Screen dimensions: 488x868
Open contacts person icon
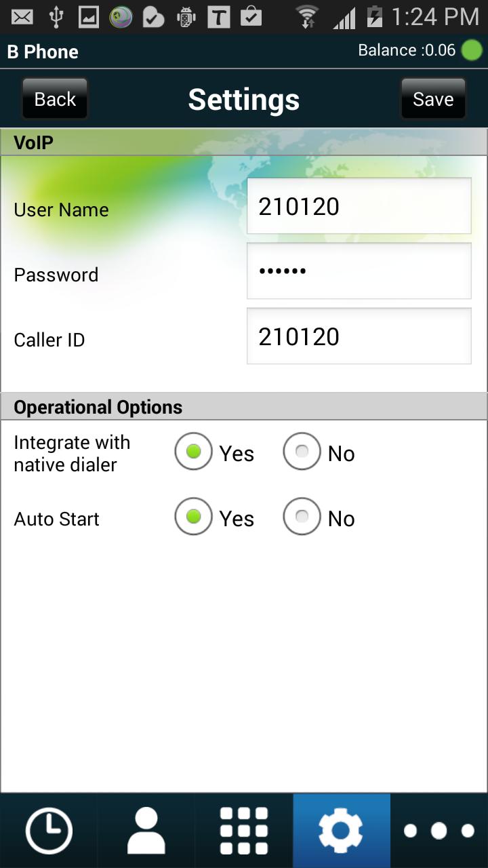[146, 831]
